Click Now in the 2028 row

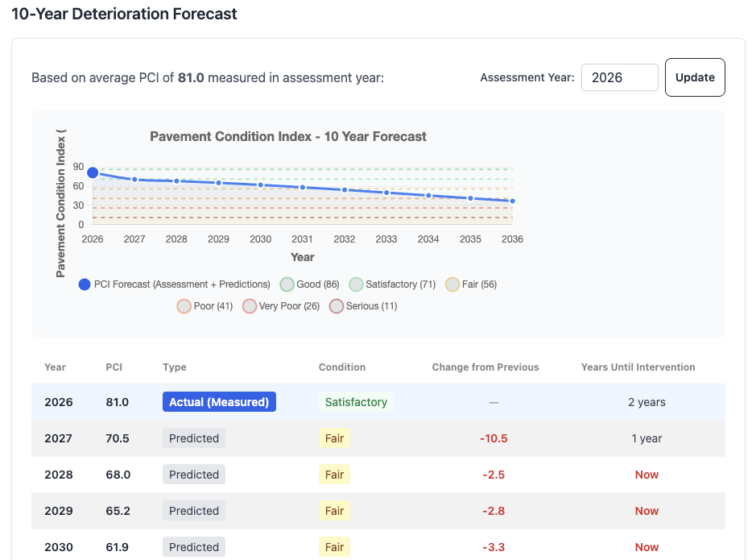pyautogui.click(x=647, y=474)
